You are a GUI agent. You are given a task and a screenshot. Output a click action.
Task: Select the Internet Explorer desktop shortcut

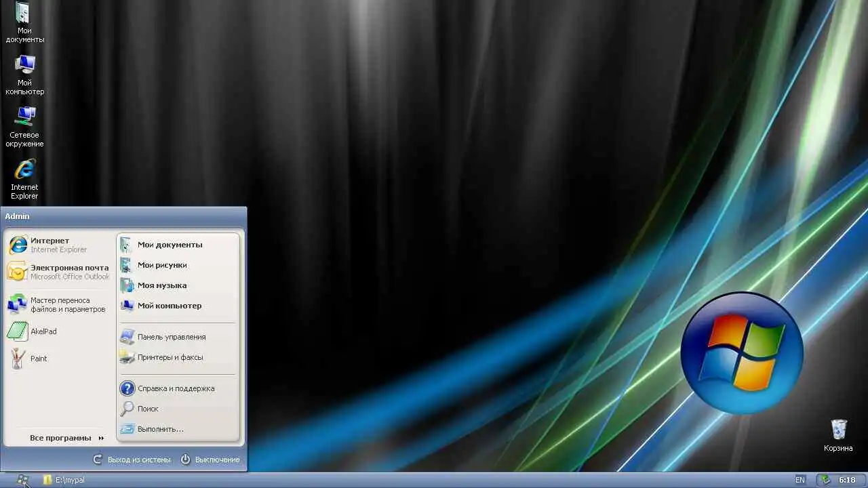pyautogui.click(x=25, y=179)
